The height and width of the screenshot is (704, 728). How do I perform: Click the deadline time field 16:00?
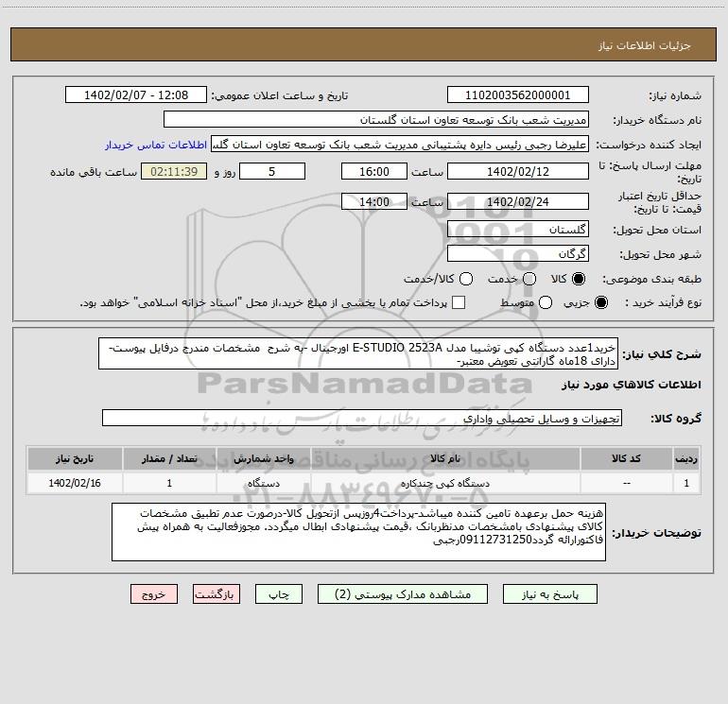[374, 171]
